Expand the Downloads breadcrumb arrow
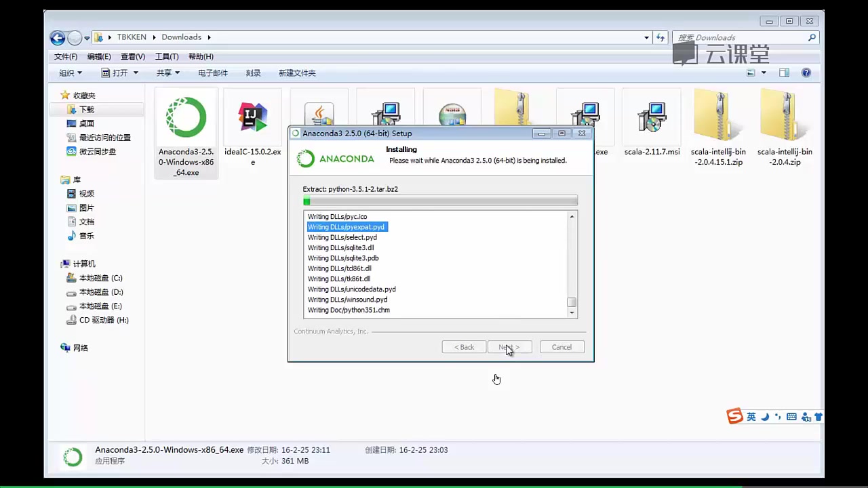 (209, 37)
